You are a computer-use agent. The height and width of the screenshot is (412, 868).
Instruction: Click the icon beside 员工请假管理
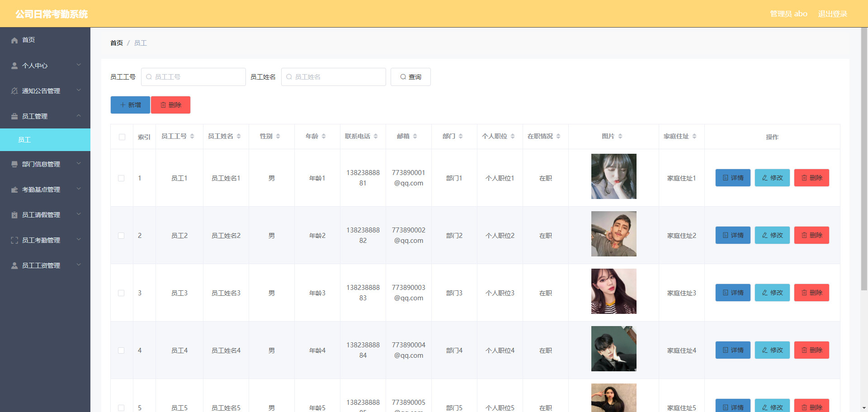pos(14,215)
